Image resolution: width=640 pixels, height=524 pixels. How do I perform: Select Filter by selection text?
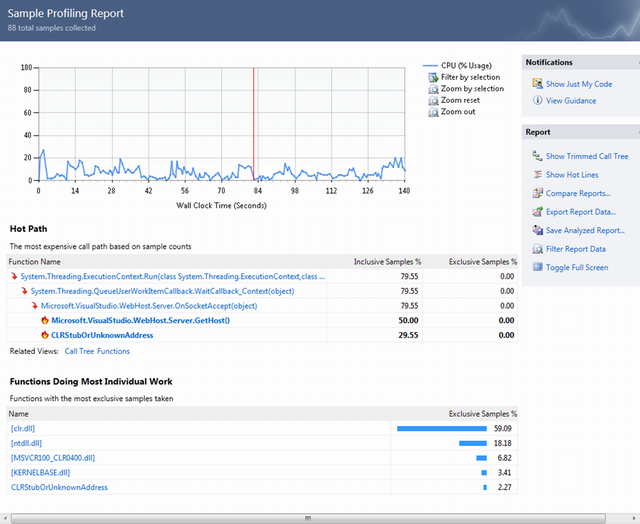click(470, 77)
